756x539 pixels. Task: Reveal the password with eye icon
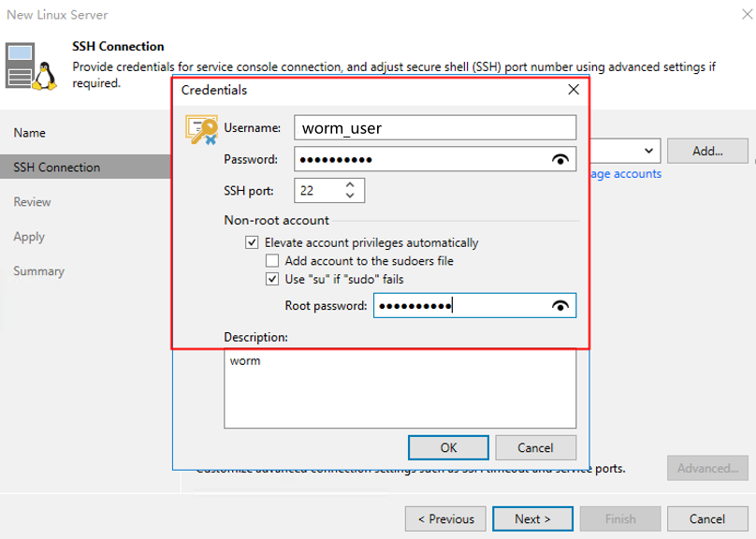(x=560, y=160)
